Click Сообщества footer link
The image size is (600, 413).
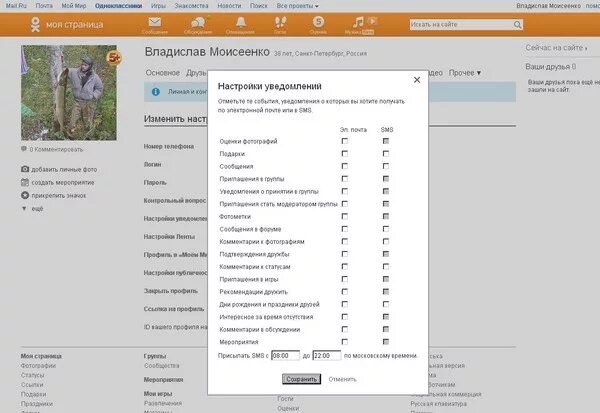pyautogui.click(x=161, y=366)
